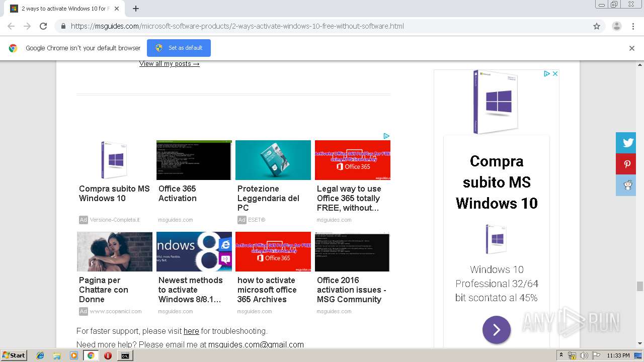Show hidden system tray icons
Screen dimensions: 644x362
pos(561,355)
